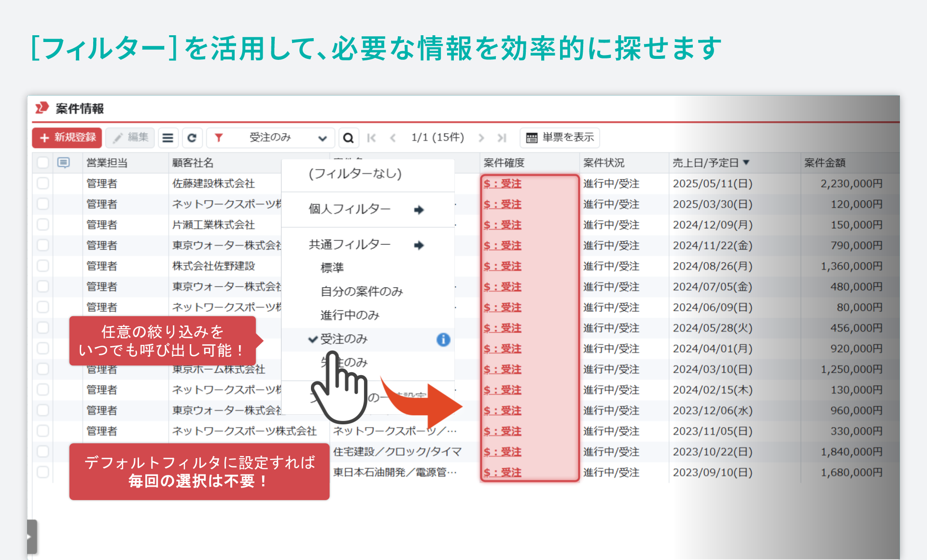The image size is (927, 560).
Task: Click the $：受注 link on the top row
Action: coord(502,183)
